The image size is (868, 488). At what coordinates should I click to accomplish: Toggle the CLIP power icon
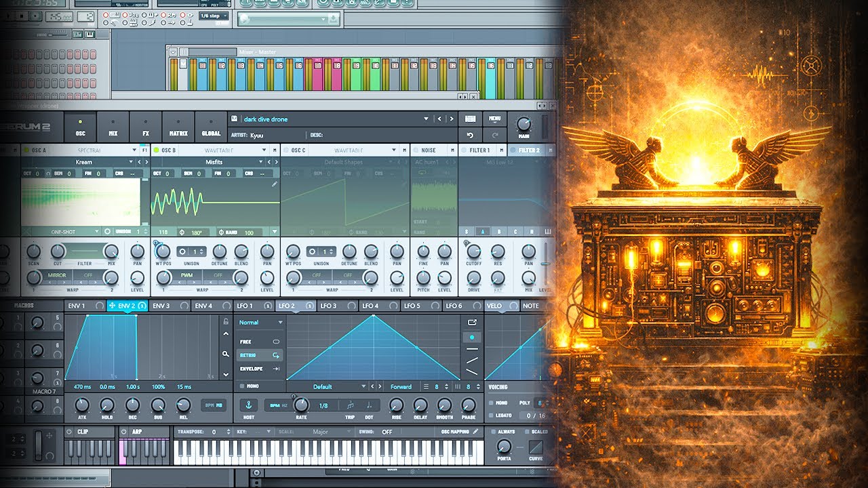(70, 431)
